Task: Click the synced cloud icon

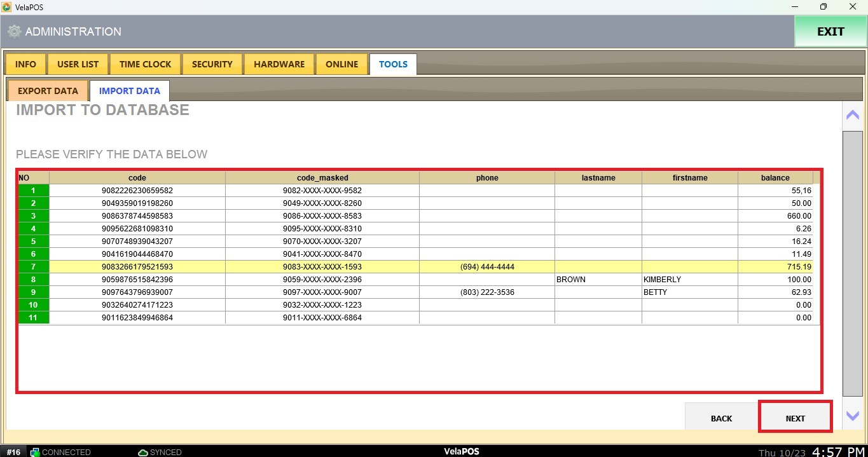Action: (143, 452)
